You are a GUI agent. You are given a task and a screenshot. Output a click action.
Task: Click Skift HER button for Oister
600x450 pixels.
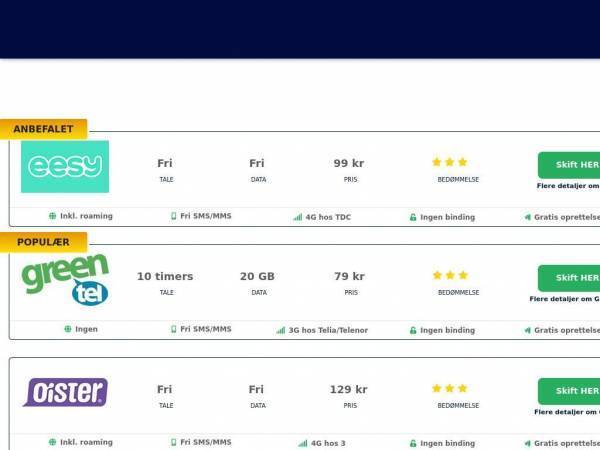pos(569,391)
